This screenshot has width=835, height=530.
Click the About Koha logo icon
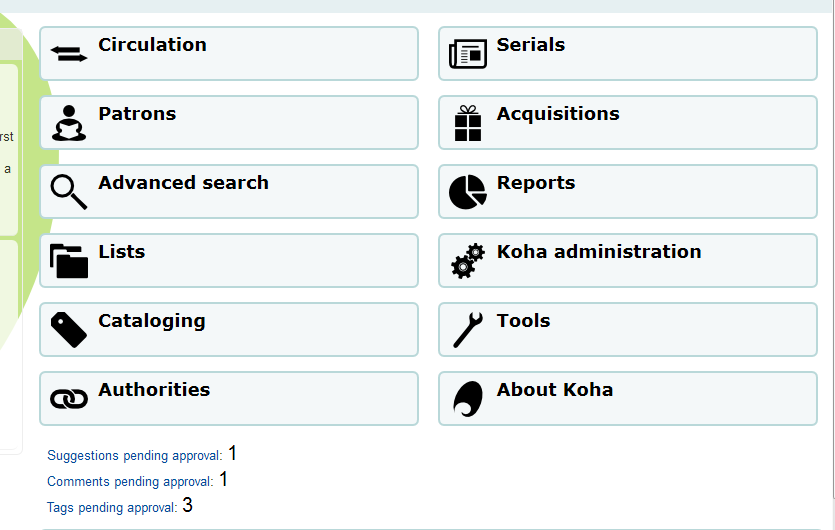(468, 398)
